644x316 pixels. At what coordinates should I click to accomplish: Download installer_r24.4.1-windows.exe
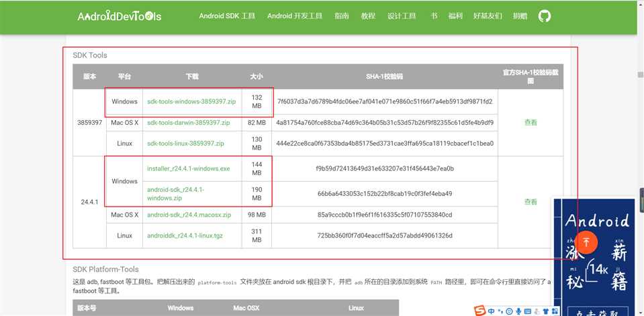(189, 168)
